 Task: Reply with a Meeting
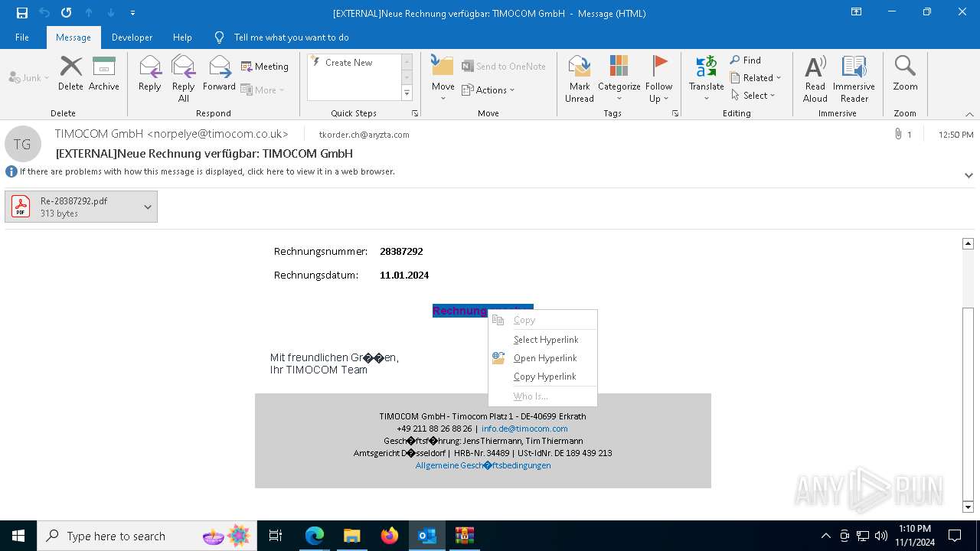[265, 67]
